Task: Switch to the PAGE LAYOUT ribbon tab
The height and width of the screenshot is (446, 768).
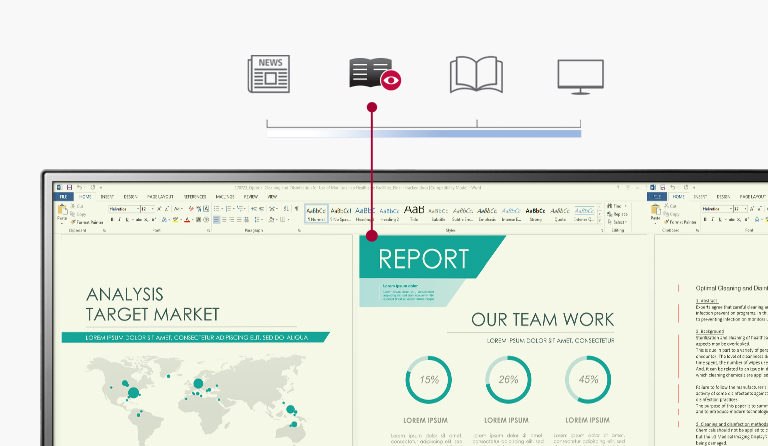Action: tap(160, 197)
